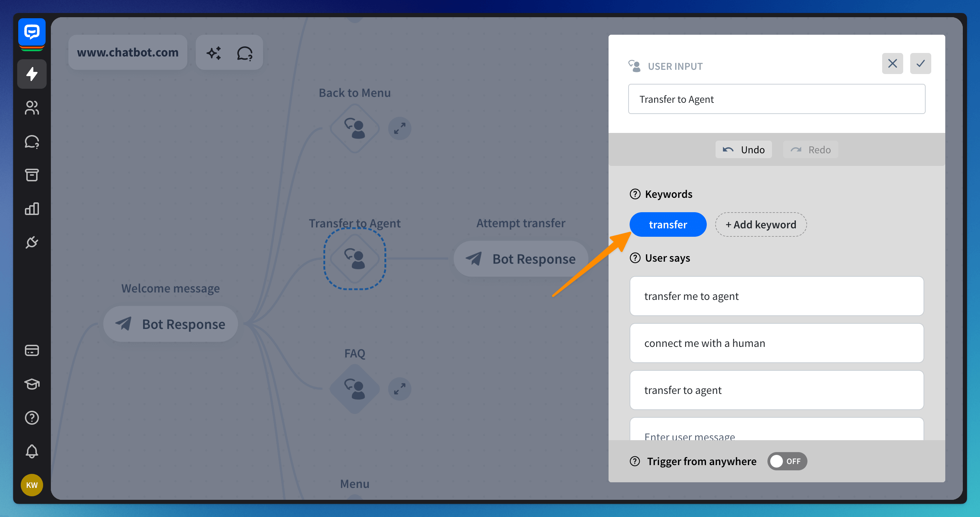This screenshot has height=517, width=980.
Task: Open the Archives box icon
Action: coord(32,175)
